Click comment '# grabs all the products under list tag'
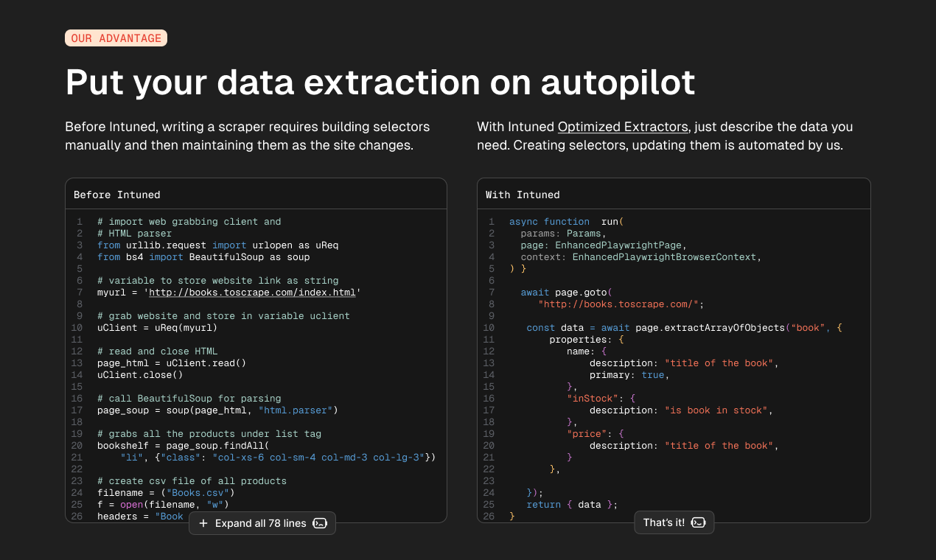936x560 pixels. 209,434
